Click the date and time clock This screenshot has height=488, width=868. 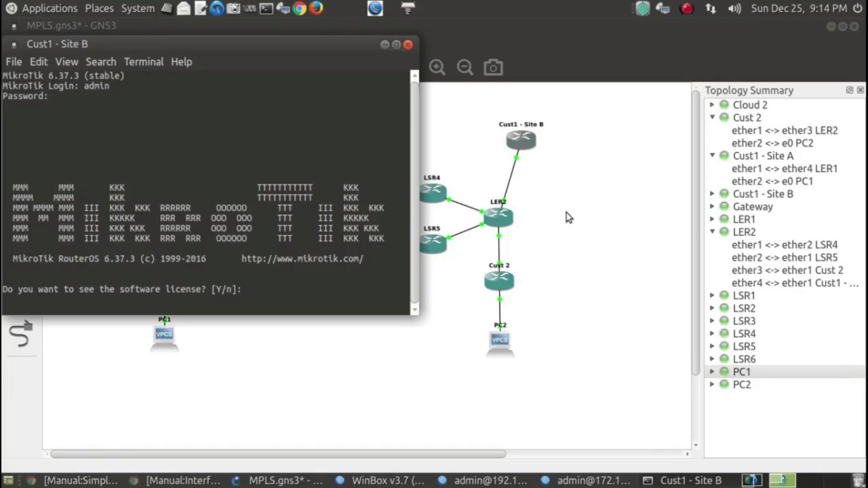(799, 8)
